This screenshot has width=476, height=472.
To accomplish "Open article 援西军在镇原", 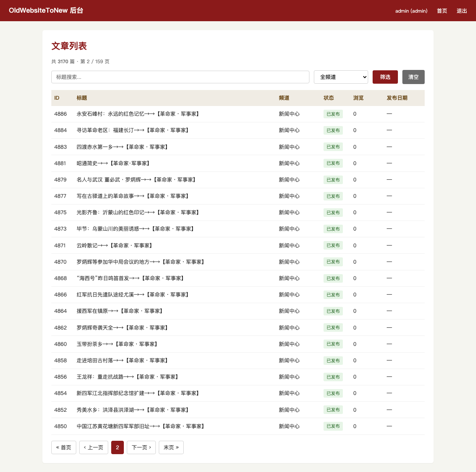I will click(120, 311).
